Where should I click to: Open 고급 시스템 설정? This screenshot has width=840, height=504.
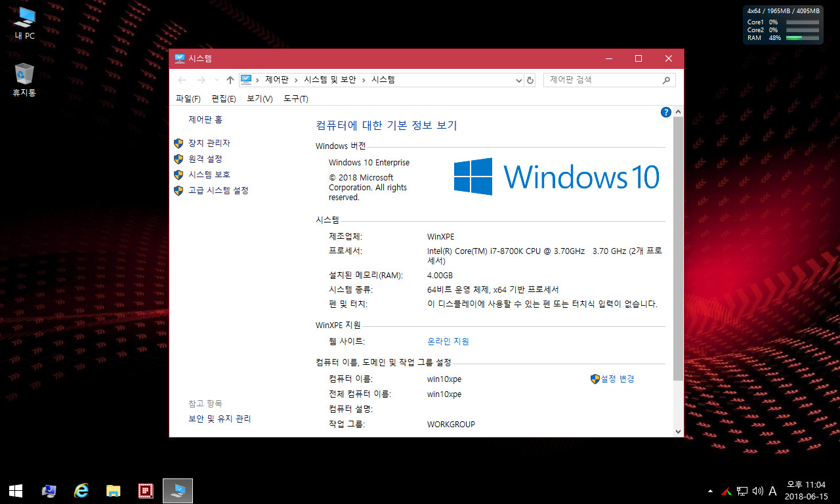click(x=218, y=190)
